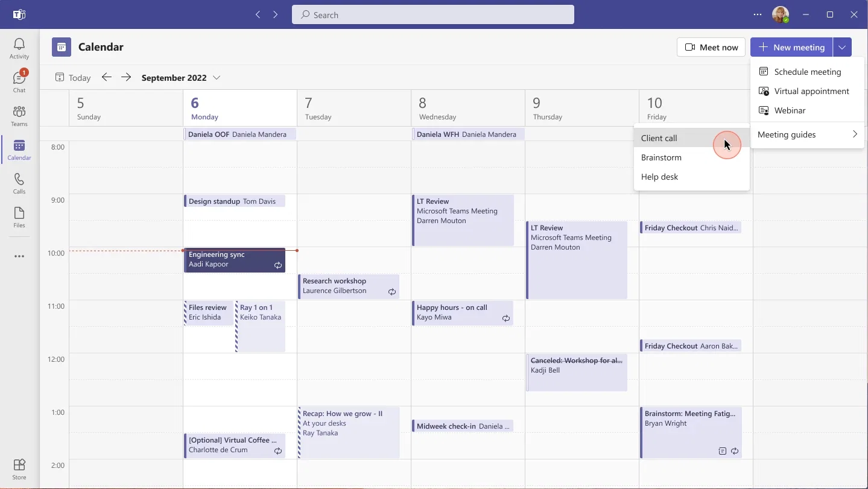
Task: Select Brainstorm meeting guide
Action: pos(692,157)
